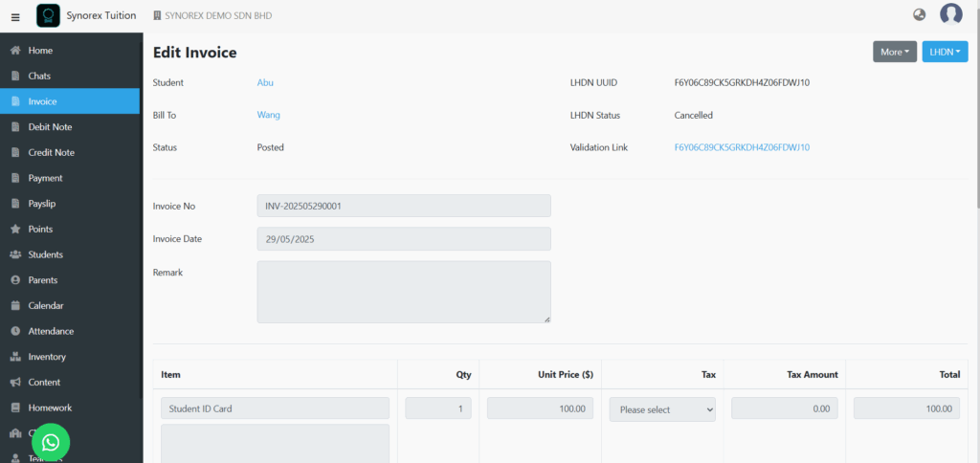Open Students menu item

[70, 254]
